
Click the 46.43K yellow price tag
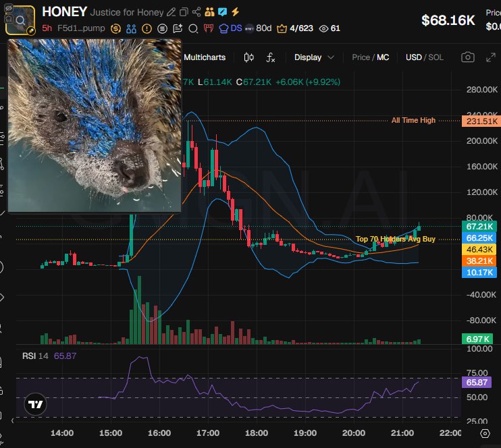pos(479,250)
